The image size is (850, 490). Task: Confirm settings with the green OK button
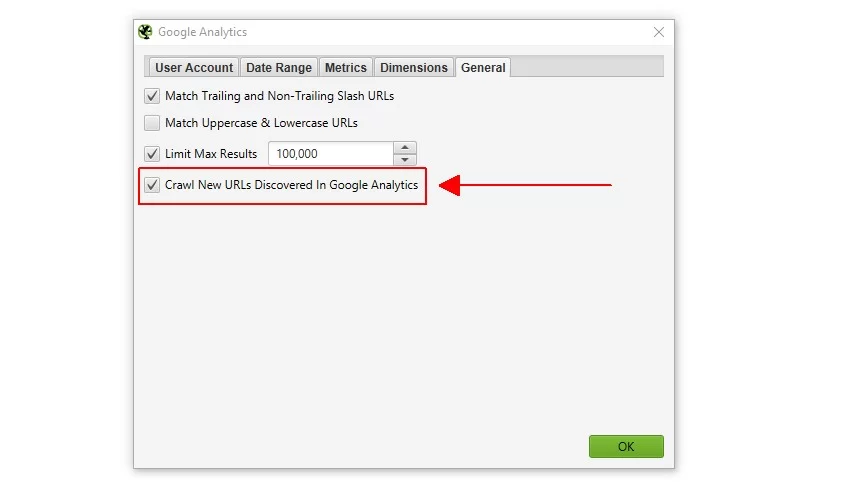coord(626,447)
